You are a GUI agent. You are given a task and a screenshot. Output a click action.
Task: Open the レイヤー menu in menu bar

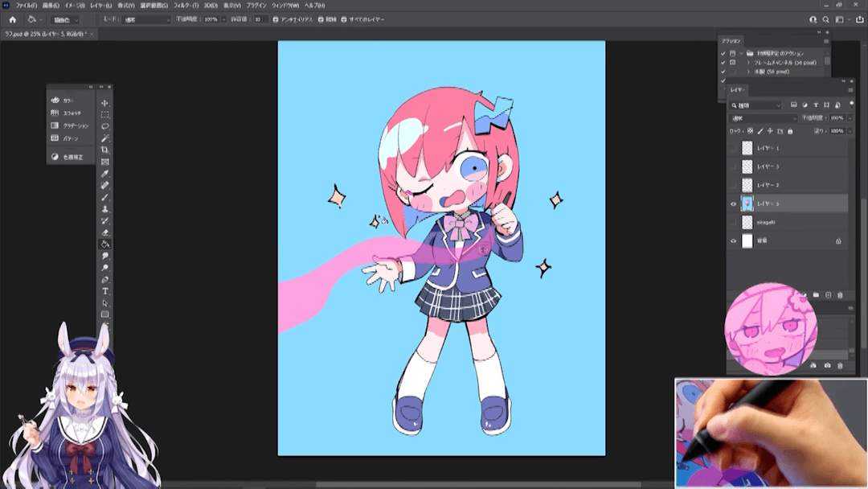tap(102, 6)
